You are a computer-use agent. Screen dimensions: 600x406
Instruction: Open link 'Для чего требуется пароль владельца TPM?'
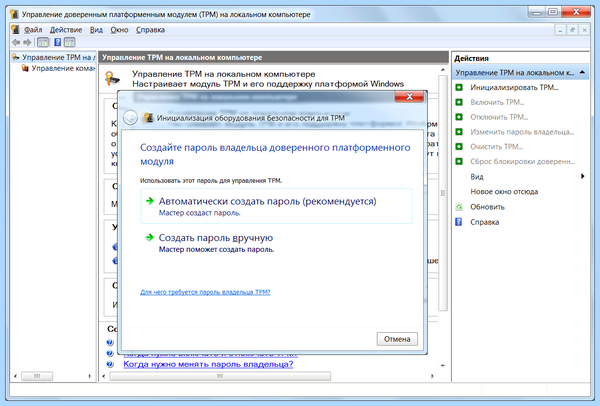[x=205, y=292]
